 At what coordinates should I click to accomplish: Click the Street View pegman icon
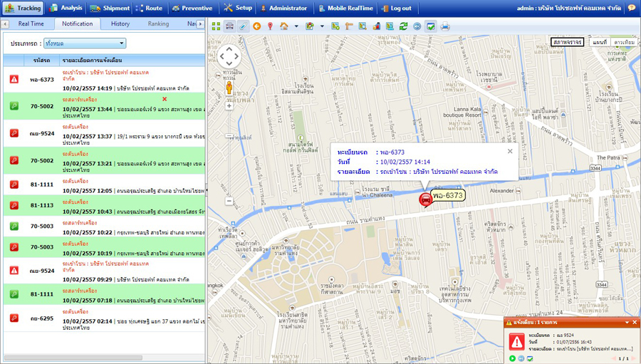coord(229,87)
